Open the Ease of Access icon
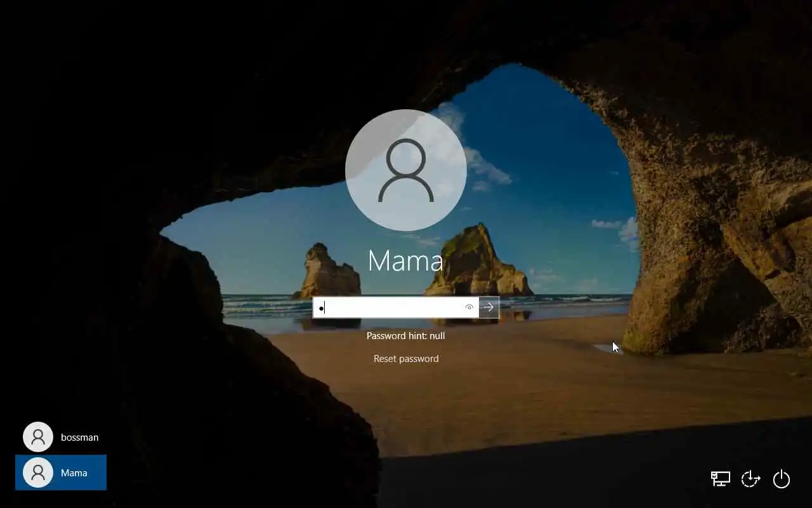This screenshot has width=812, height=508. pos(750,479)
